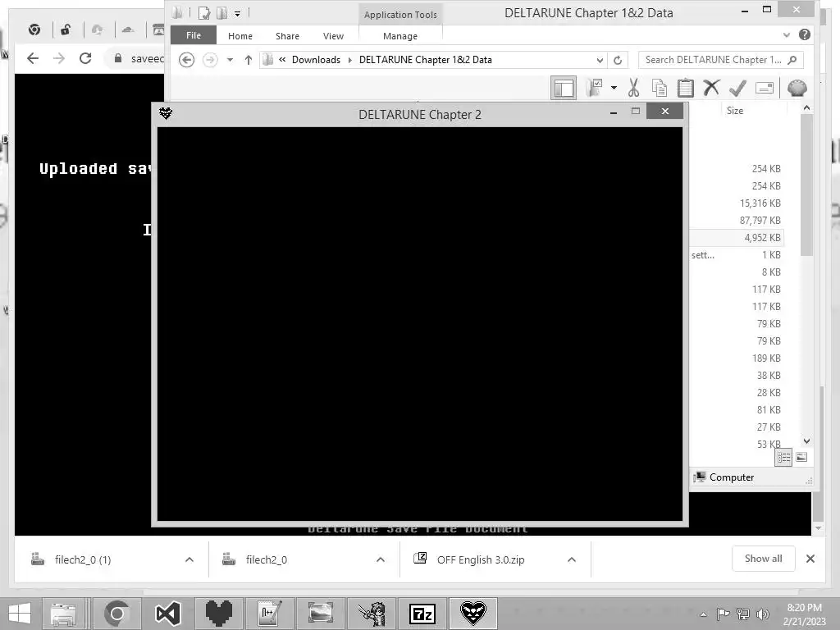This screenshot has height=630, width=840.
Task: Switch Explorer to large icons view
Action: click(801, 457)
